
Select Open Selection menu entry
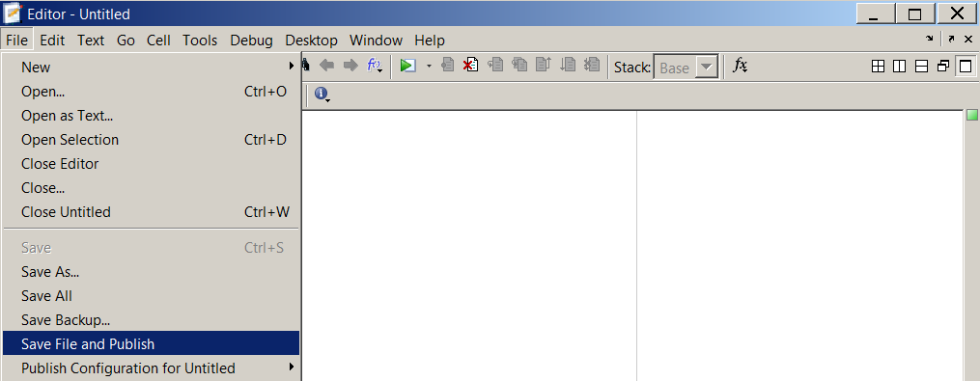[151, 139]
